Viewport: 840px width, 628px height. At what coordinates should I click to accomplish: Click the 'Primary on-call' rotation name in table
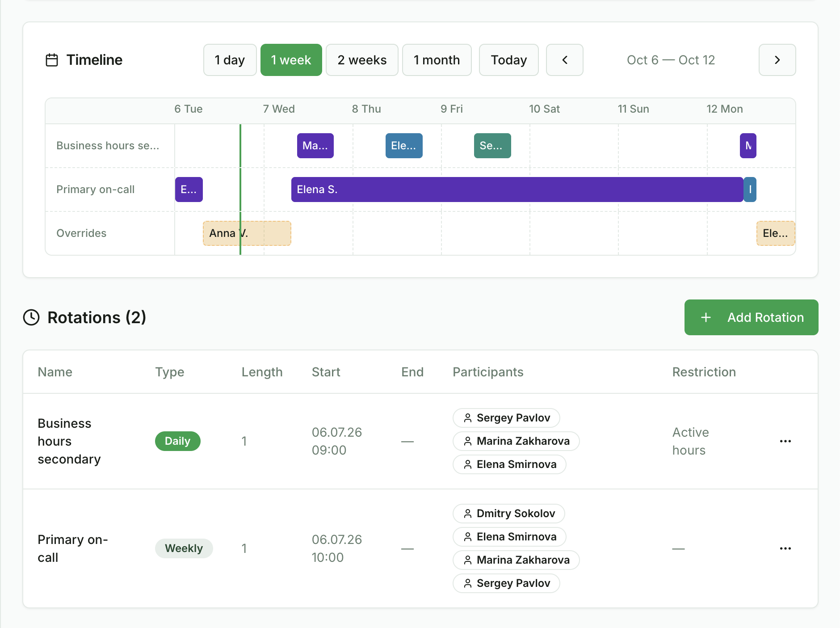coord(73,548)
